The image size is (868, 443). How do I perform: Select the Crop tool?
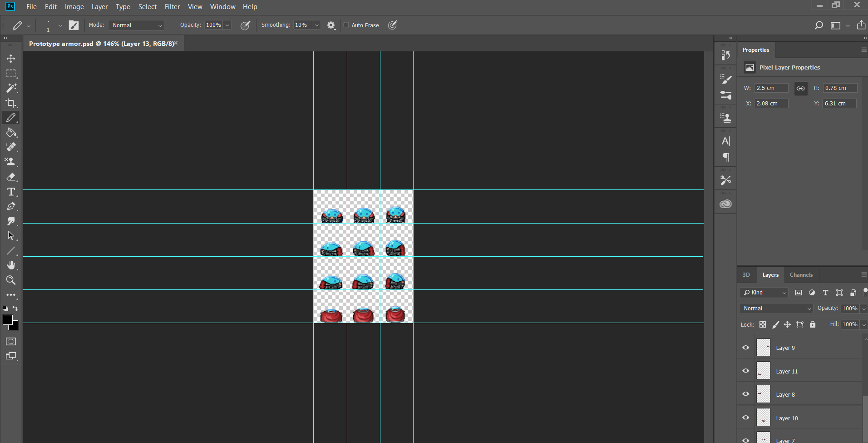point(11,103)
